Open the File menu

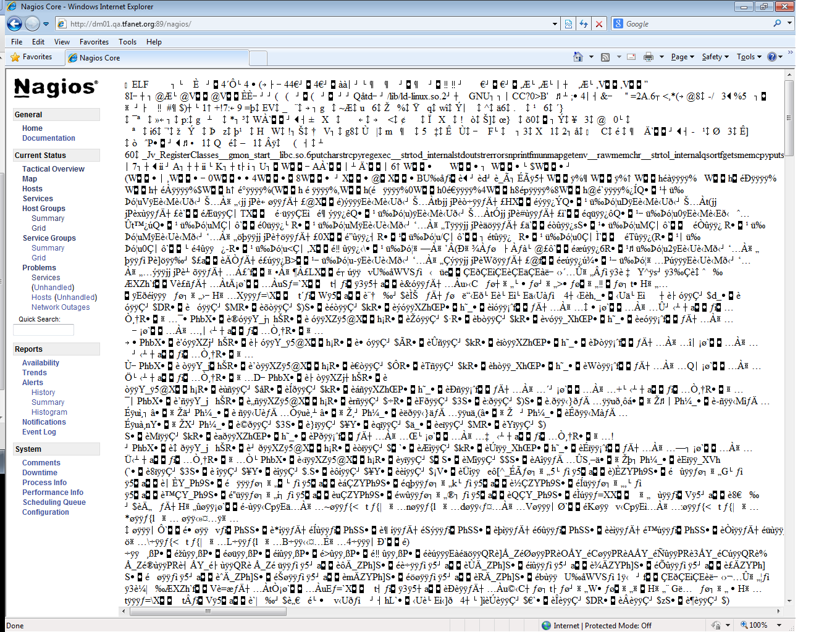coord(17,42)
